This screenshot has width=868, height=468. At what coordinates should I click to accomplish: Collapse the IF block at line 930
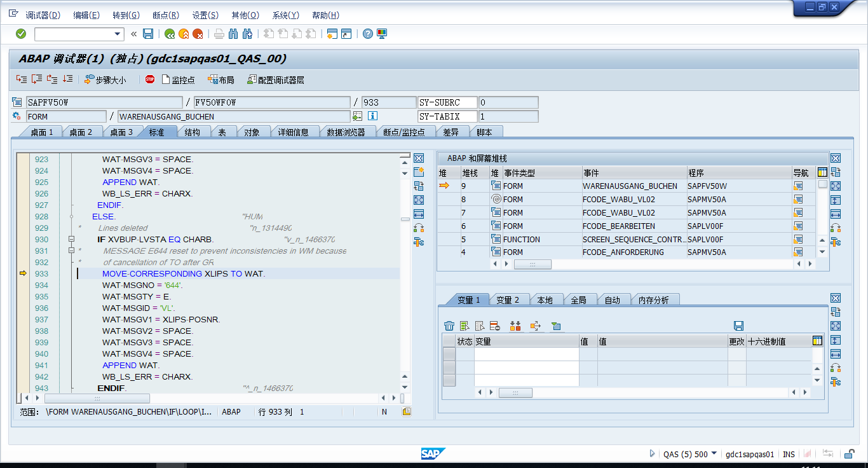coord(72,240)
